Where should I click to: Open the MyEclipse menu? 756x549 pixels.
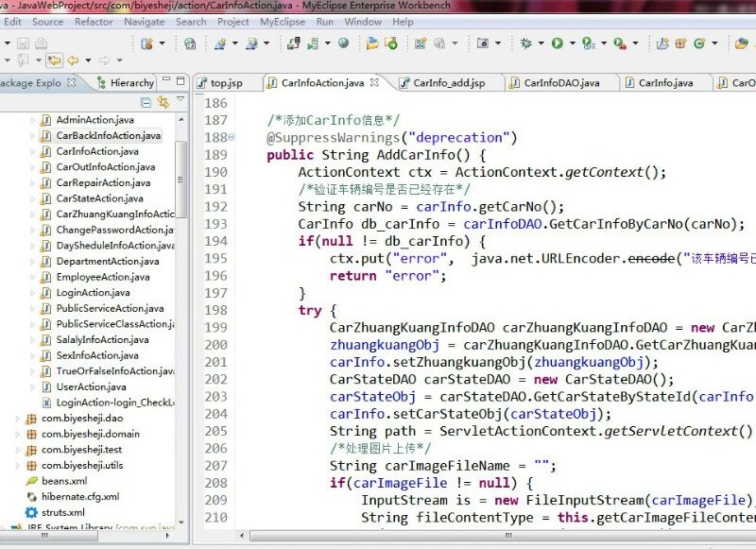283,22
